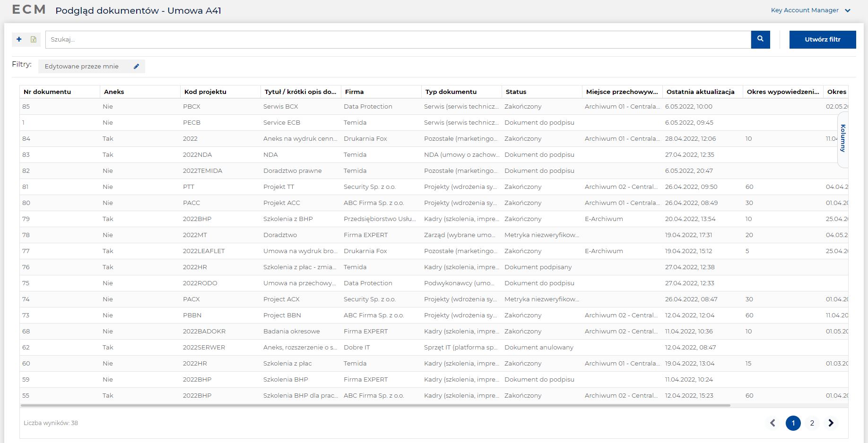Click the magnifier search button
This screenshot has width=868, height=443.
(x=760, y=39)
